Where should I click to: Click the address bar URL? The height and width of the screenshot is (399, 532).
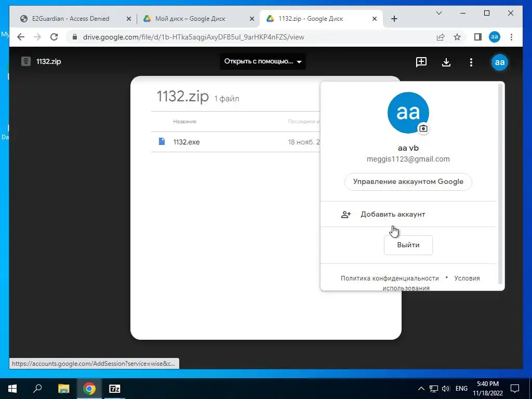(x=193, y=37)
